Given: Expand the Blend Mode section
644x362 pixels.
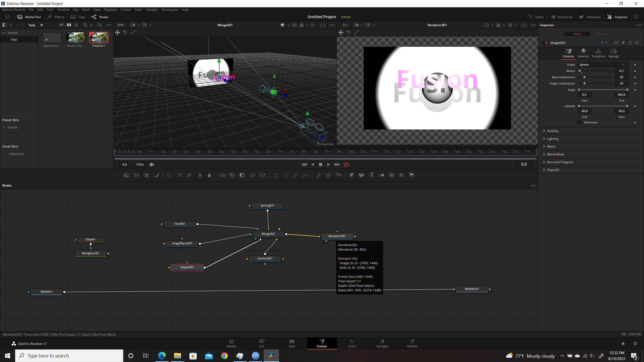Looking at the screenshot, I should click(591, 154).
